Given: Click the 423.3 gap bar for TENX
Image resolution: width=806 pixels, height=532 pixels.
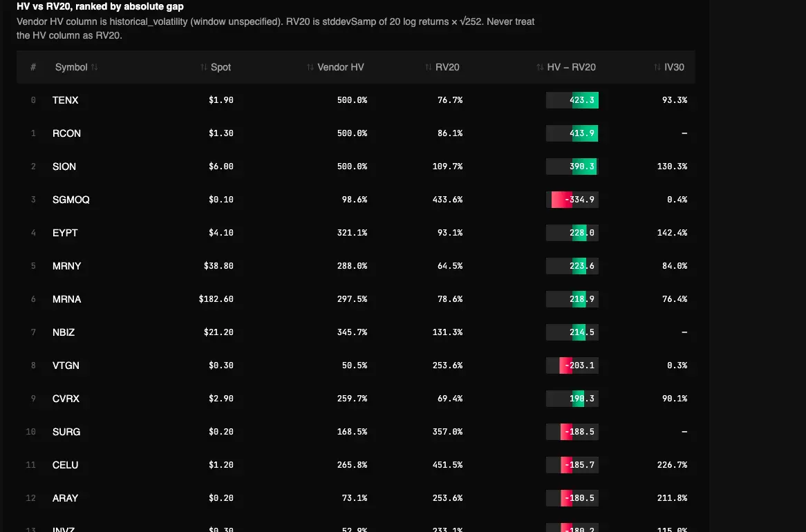Looking at the screenshot, I should pyautogui.click(x=572, y=100).
